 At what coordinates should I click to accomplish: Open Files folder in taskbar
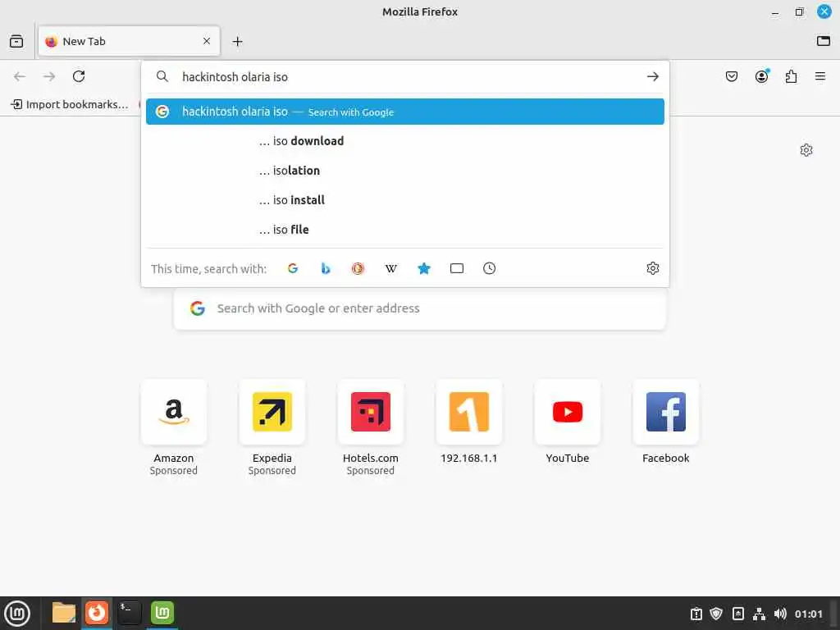point(64,613)
